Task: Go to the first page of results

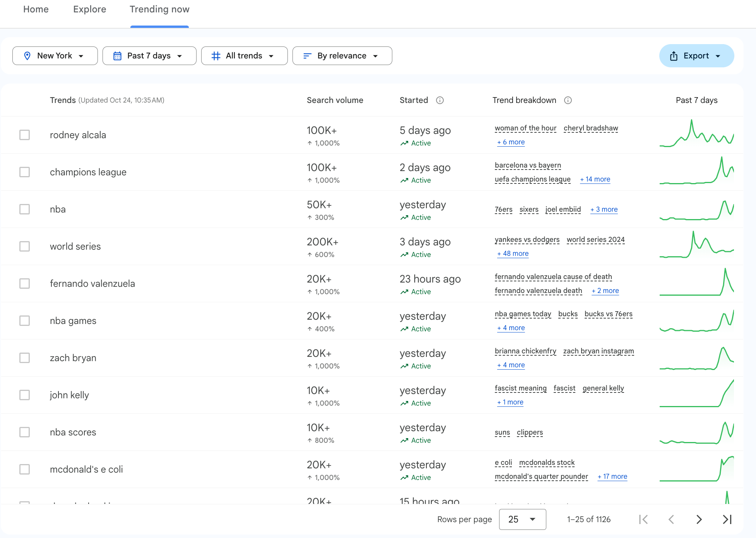Action: tap(643, 519)
